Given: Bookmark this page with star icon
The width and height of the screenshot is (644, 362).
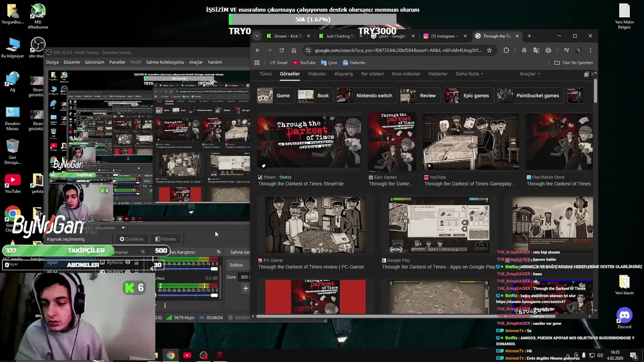Looking at the screenshot, I should tap(489, 50).
